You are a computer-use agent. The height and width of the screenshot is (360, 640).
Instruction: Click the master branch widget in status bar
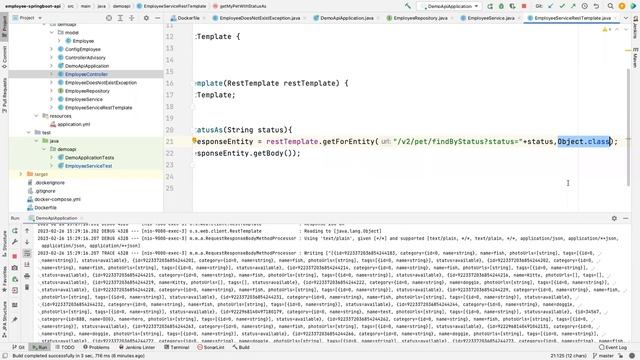click(603, 356)
